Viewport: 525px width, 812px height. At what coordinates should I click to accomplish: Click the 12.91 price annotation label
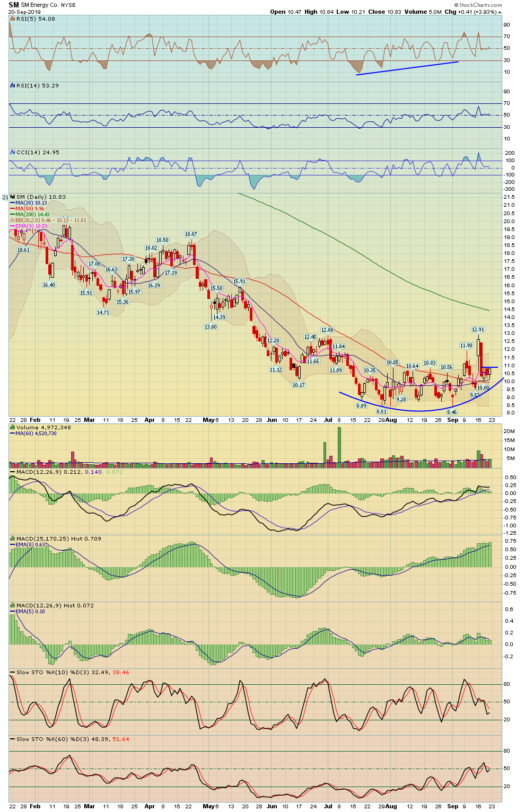(477, 329)
